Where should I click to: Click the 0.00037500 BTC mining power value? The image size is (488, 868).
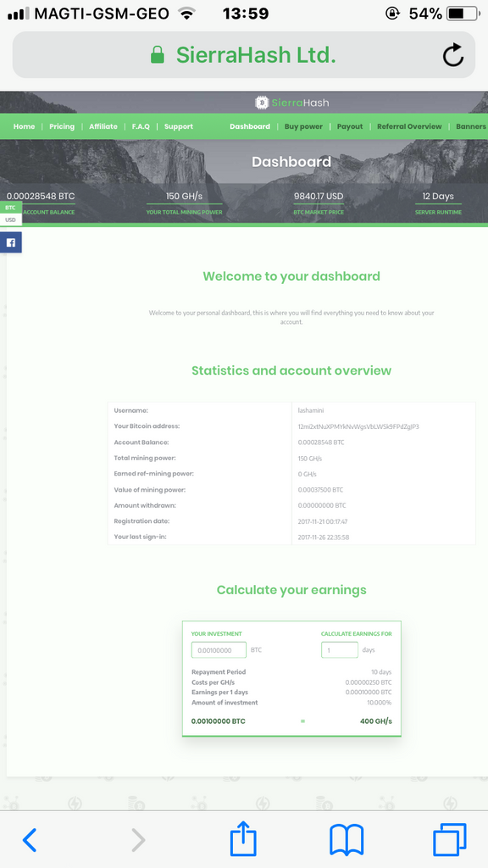pos(320,490)
